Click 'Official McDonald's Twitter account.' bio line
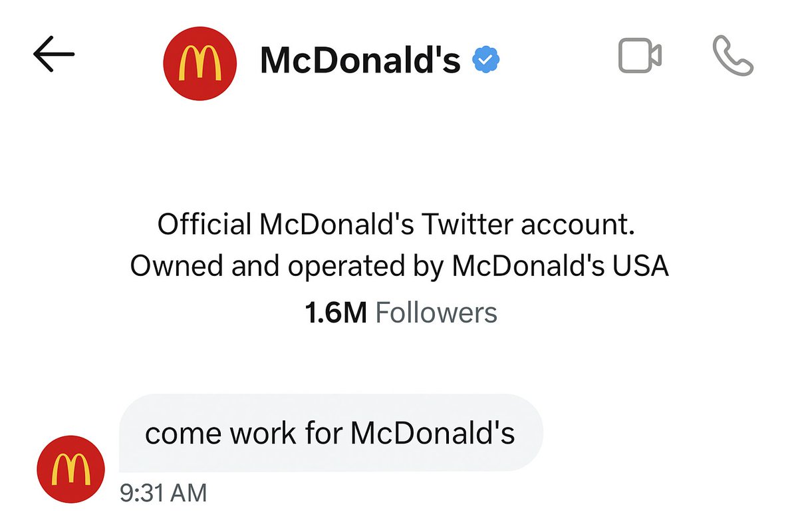This screenshot has height=532, width=798. point(397,225)
